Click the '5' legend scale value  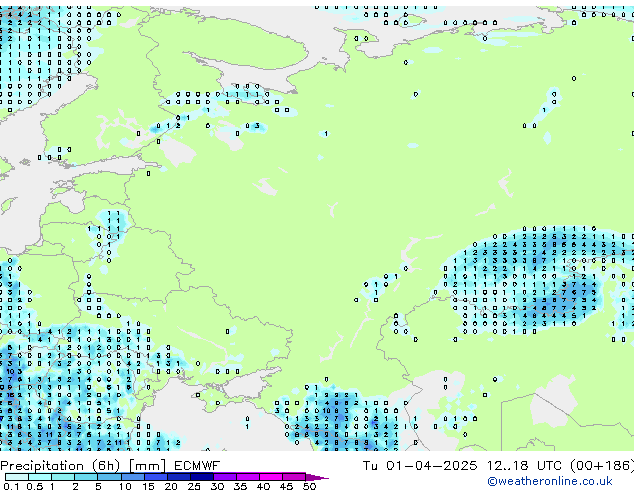click(98, 486)
